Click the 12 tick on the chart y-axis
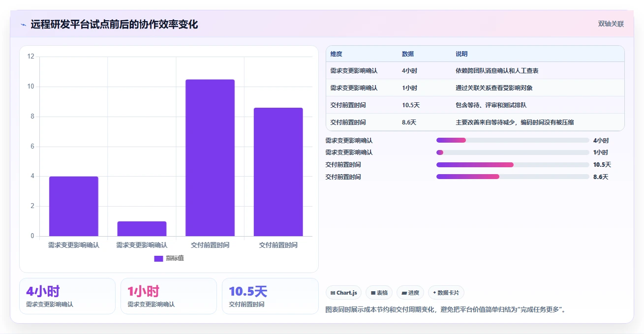This screenshot has height=334, width=644. 31,57
